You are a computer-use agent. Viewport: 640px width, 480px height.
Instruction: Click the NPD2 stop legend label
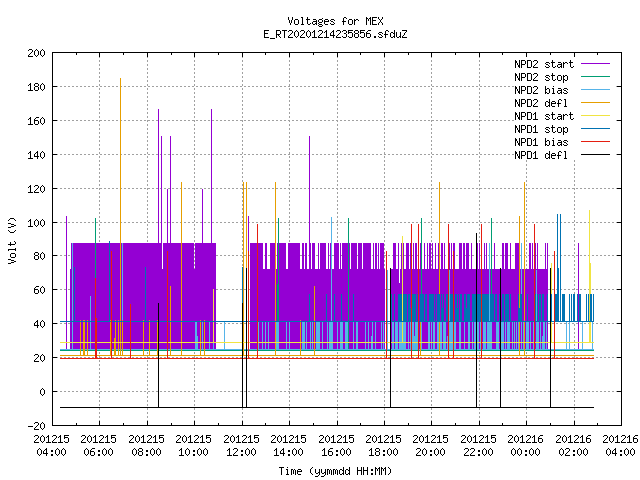541,77
